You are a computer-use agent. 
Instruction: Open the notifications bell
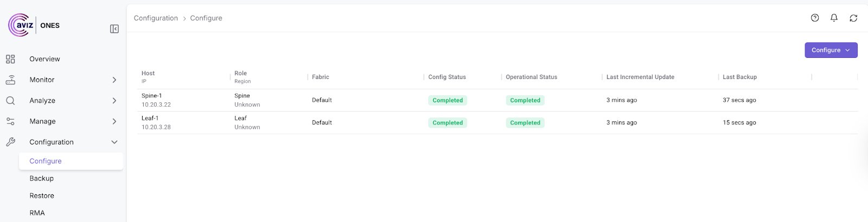point(834,18)
